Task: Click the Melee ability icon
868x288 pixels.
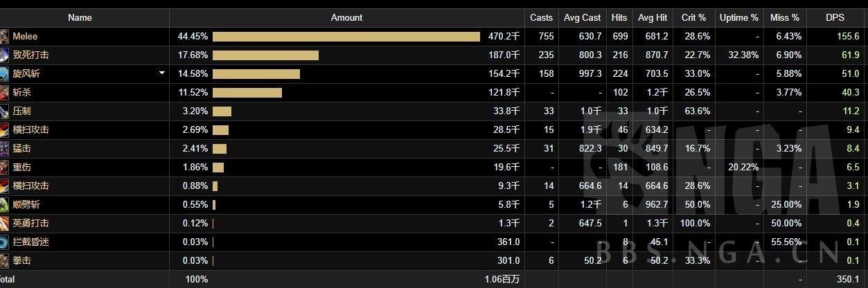Action: click(4, 37)
